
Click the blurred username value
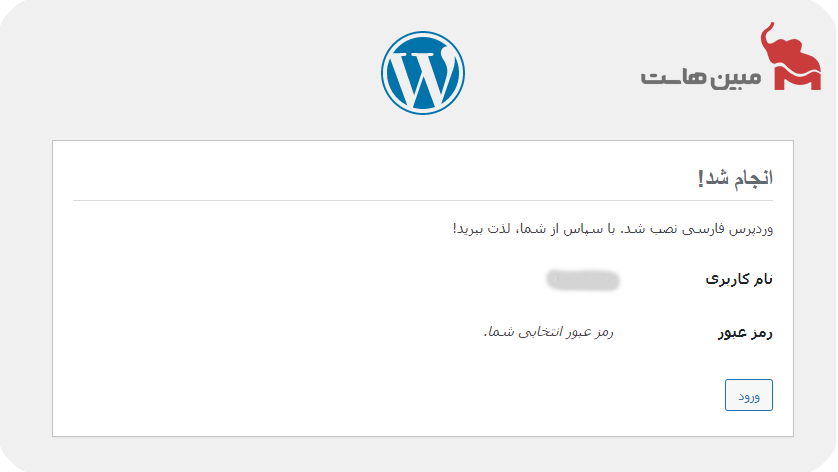[x=583, y=280]
